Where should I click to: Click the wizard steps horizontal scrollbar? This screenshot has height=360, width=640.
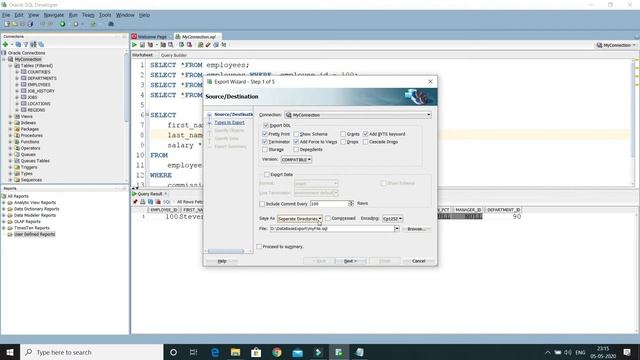click(x=226, y=251)
